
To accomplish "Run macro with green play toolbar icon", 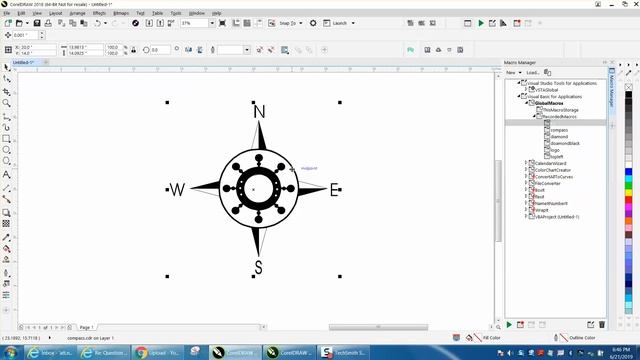I will [x=481, y=23].
